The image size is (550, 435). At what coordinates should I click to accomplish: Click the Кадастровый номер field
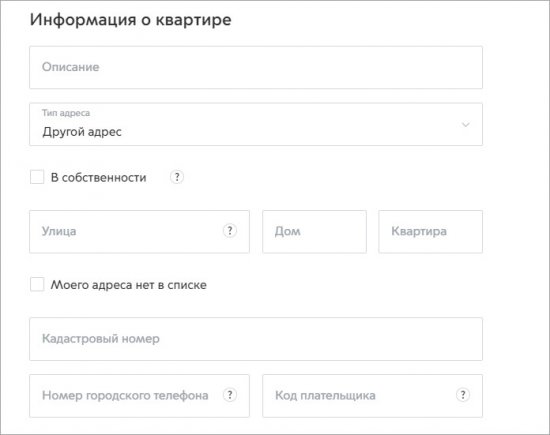[x=256, y=339]
